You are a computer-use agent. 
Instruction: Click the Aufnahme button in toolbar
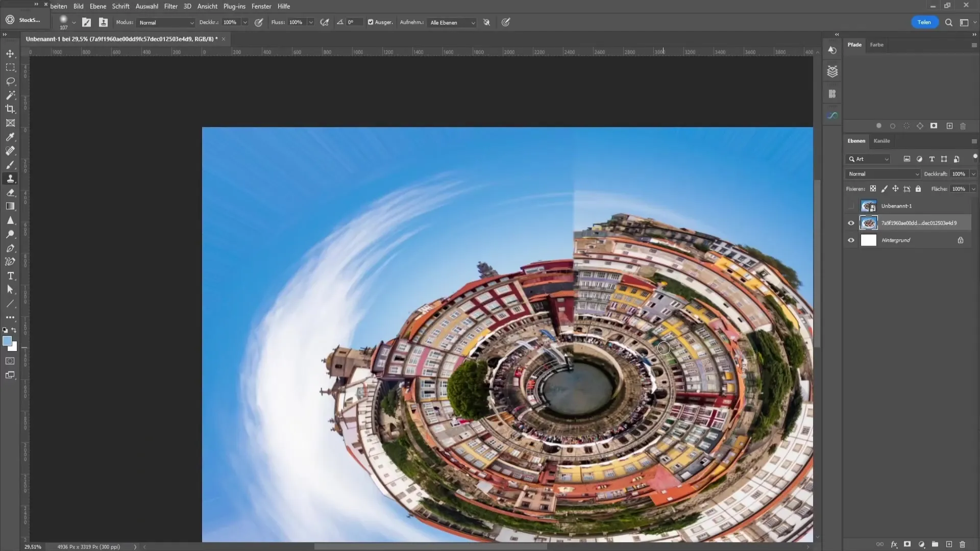[412, 22]
